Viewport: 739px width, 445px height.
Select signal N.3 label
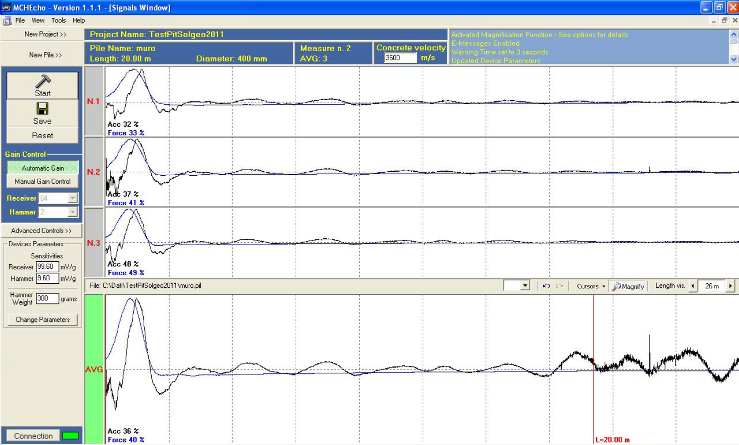coord(94,243)
